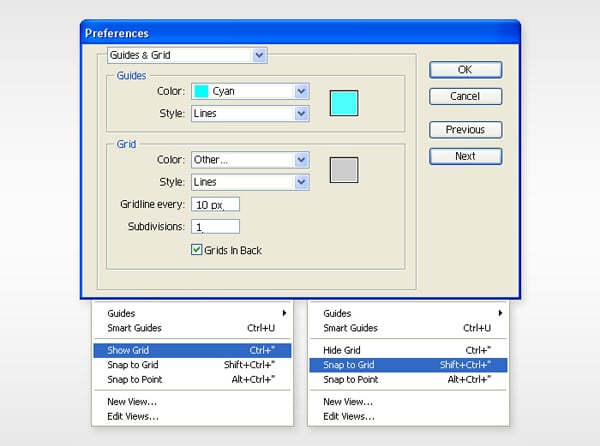This screenshot has width=600, height=446.
Task: Open the Guides & Grid category dropdown
Action: coord(260,56)
